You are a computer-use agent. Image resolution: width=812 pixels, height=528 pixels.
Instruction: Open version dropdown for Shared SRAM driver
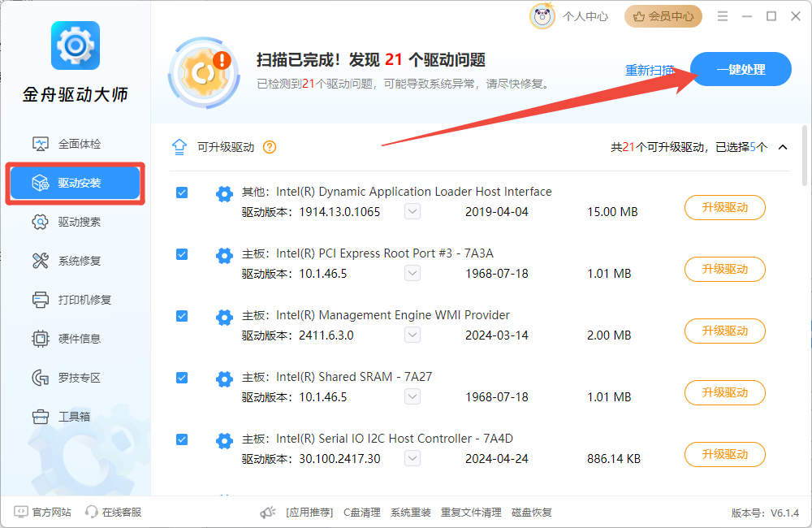click(412, 396)
